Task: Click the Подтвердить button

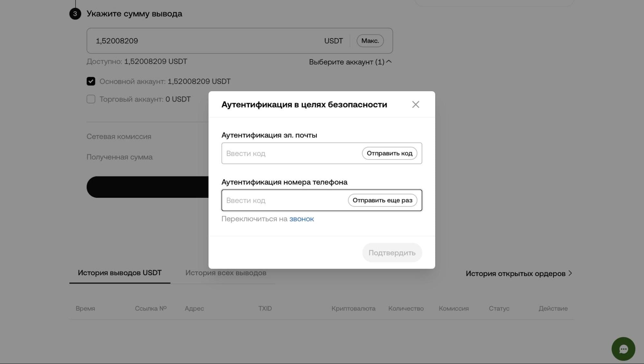Action: coord(392,253)
